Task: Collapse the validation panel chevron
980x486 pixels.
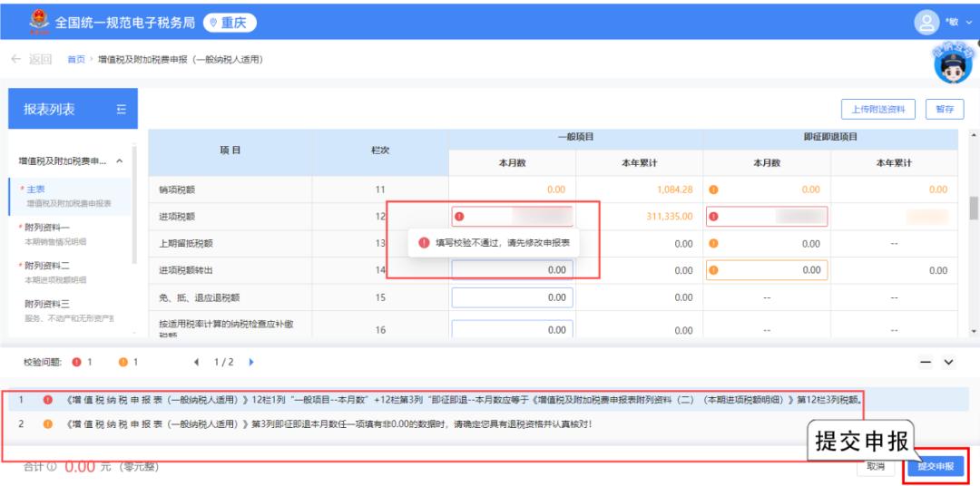Action: (x=950, y=363)
